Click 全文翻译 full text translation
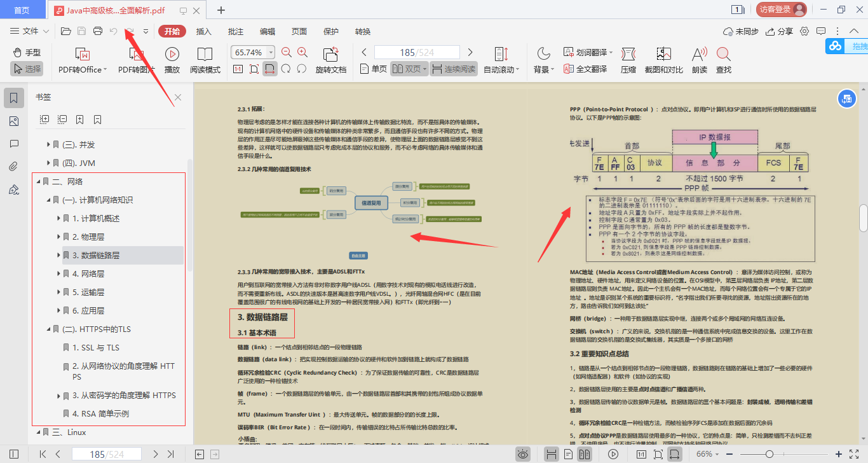Image resolution: width=868 pixels, height=463 pixels. (x=585, y=69)
